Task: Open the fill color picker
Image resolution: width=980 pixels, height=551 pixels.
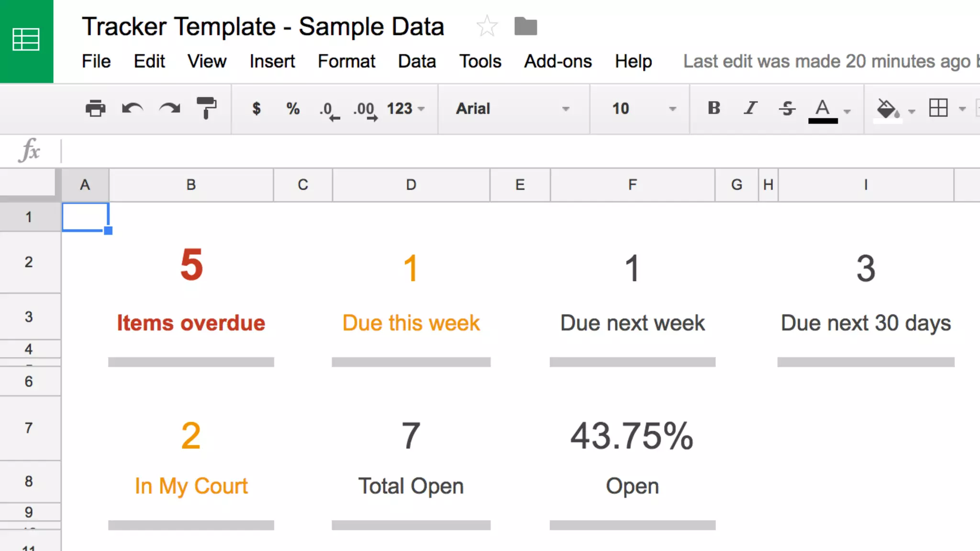Action: tap(888, 109)
